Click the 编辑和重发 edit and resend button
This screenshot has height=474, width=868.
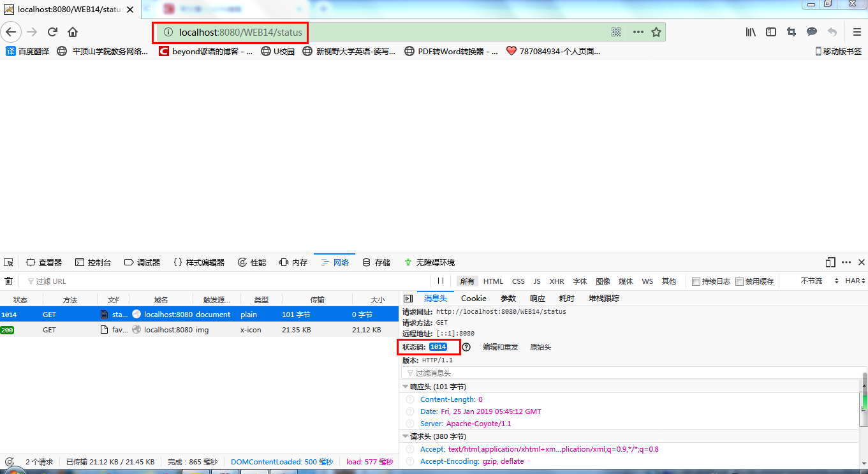[501, 347]
